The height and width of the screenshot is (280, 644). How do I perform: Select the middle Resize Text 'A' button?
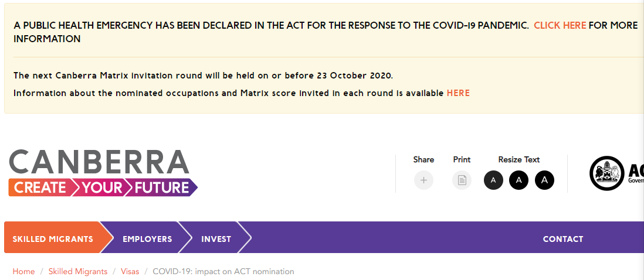[x=518, y=180]
